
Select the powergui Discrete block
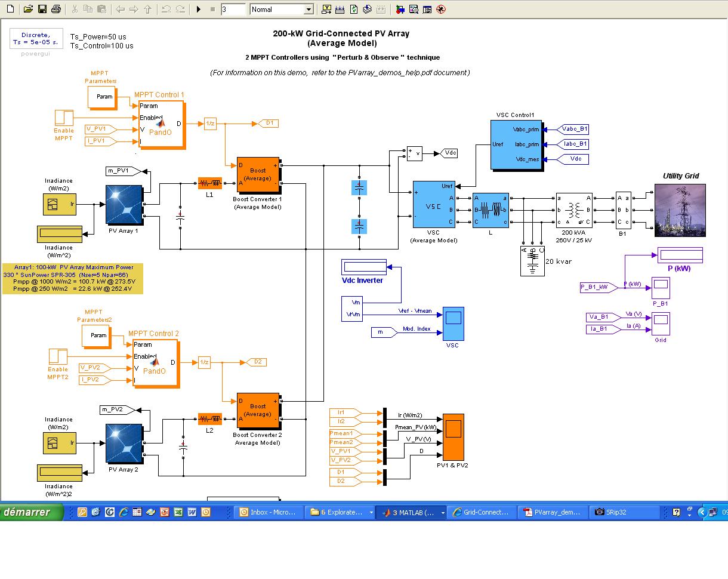click(x=35, y=38)
